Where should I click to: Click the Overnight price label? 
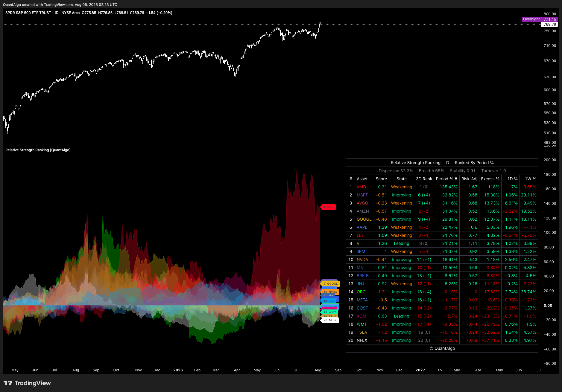point(531,19)
